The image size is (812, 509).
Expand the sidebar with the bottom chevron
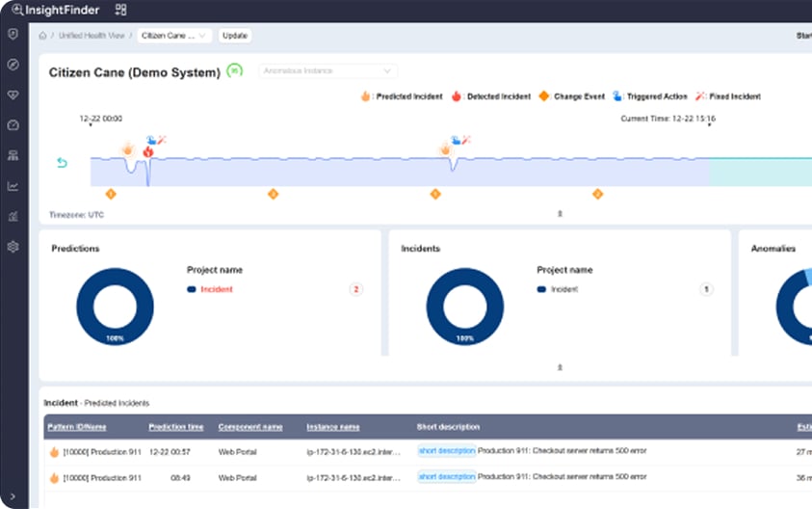click(x=13, y=496)
